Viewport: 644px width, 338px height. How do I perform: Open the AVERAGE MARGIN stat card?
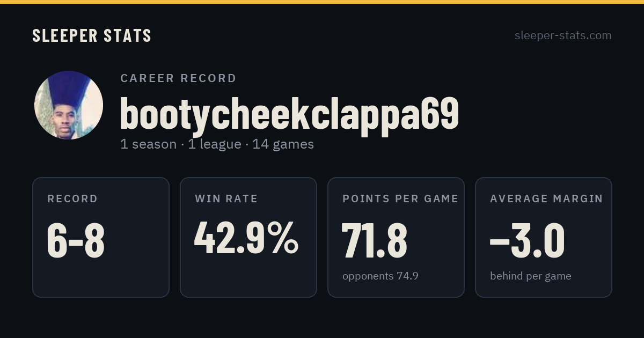click(544, 237)
